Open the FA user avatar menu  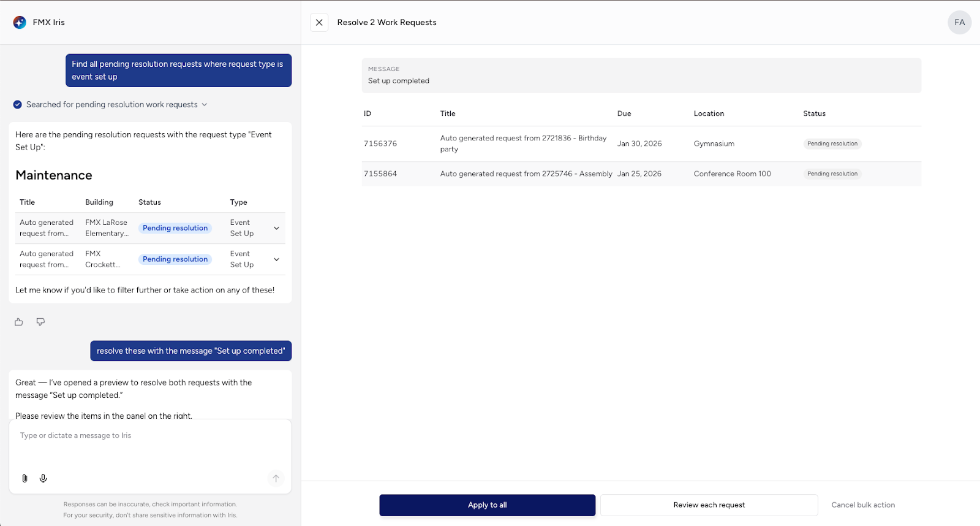point(959,23)
